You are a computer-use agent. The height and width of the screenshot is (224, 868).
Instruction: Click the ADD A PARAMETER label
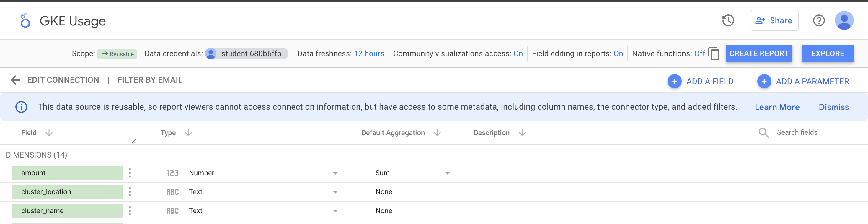812,82
